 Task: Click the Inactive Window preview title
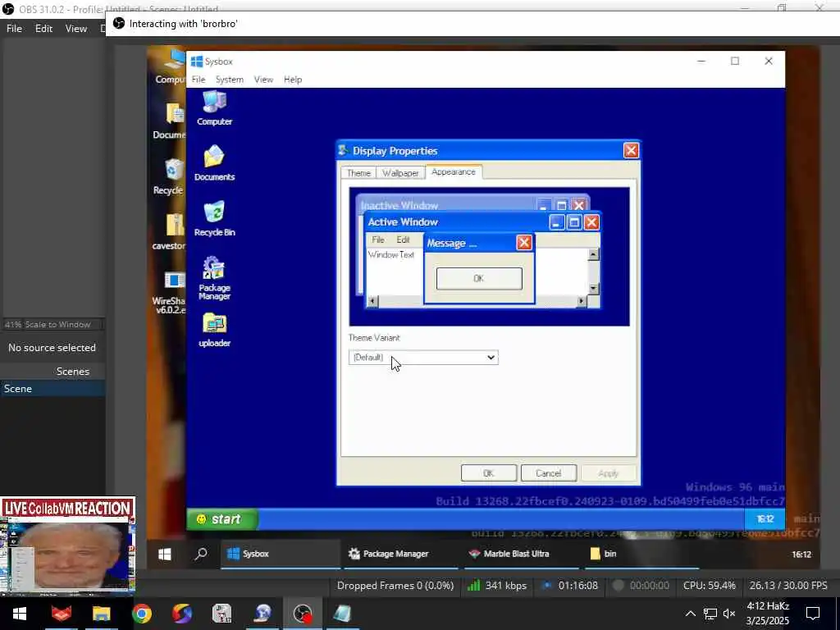[399, 205]
